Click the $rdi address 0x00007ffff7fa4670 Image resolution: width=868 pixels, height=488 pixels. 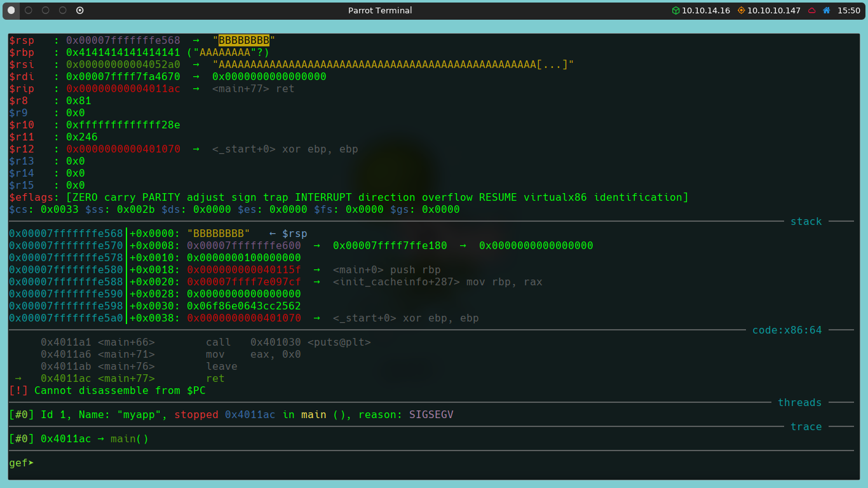click(x=123, y=77)
